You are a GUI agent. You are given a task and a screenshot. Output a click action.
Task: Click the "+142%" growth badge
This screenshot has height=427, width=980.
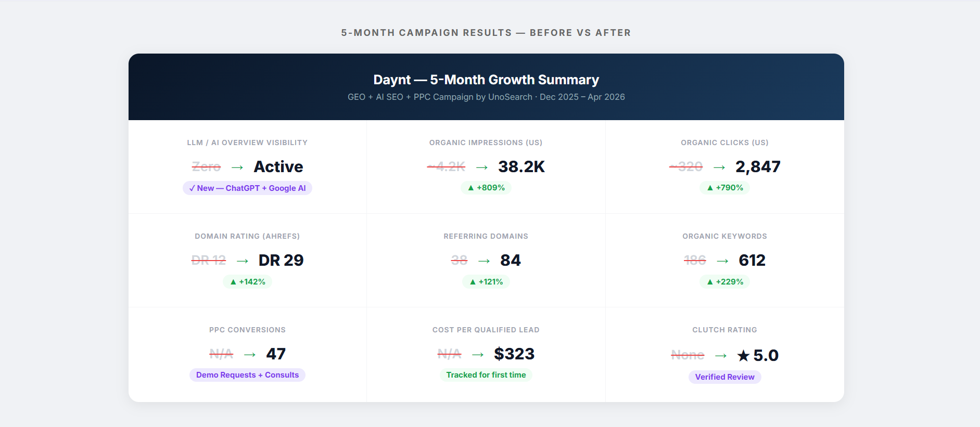(247, 282)
